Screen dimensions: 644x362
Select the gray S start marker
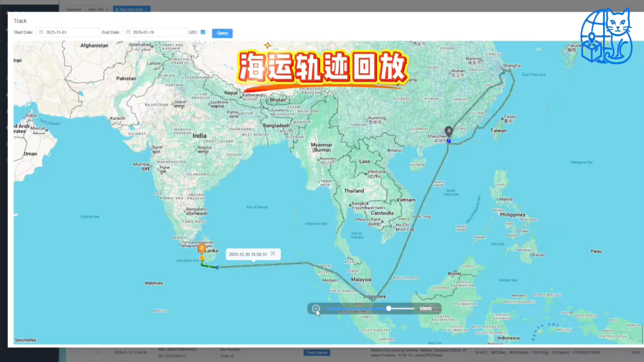(449, 131)
